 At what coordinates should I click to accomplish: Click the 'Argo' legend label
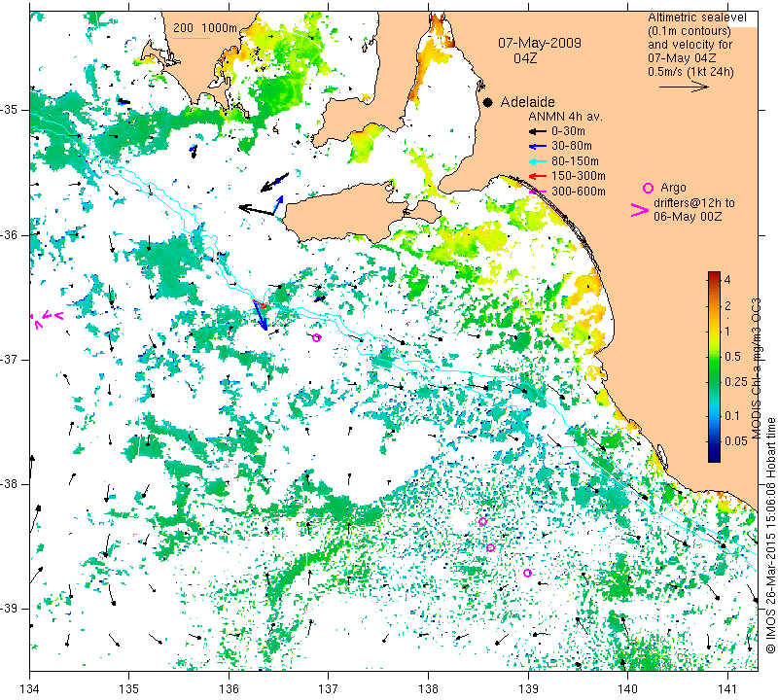[673, 188]
